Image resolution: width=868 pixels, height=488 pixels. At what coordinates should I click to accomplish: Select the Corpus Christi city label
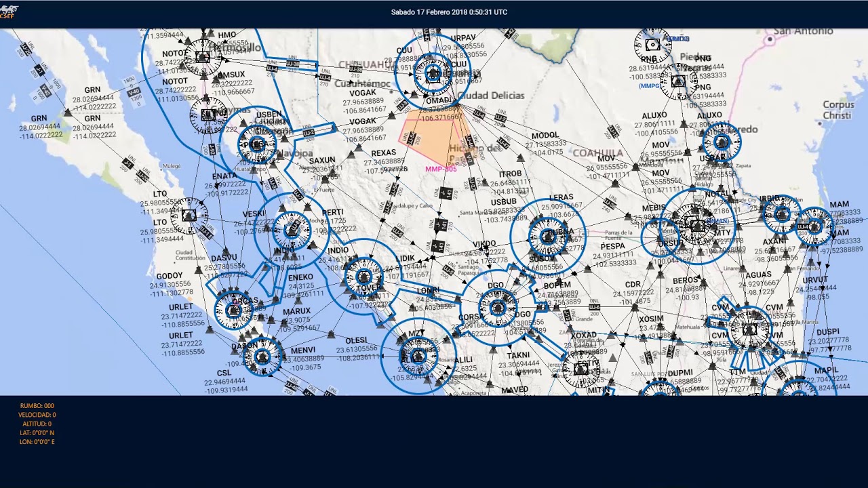(838, 110)
